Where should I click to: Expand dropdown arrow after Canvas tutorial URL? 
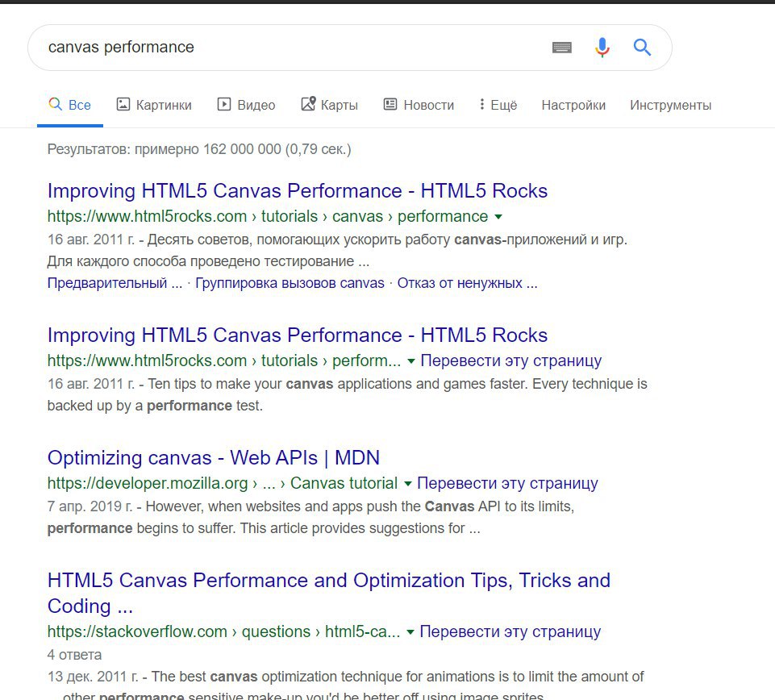pyautogui.click(x=408, y=484)
